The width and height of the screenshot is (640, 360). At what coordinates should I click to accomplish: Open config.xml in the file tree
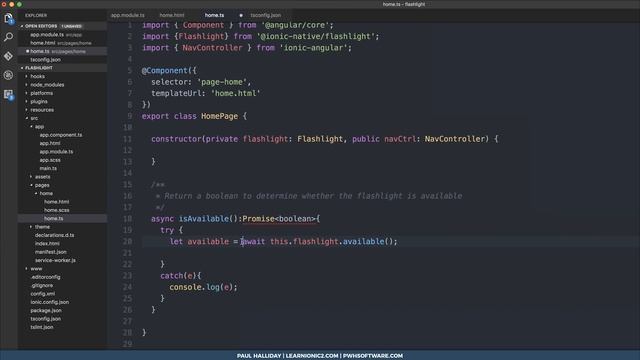click(x=42, y=294)
